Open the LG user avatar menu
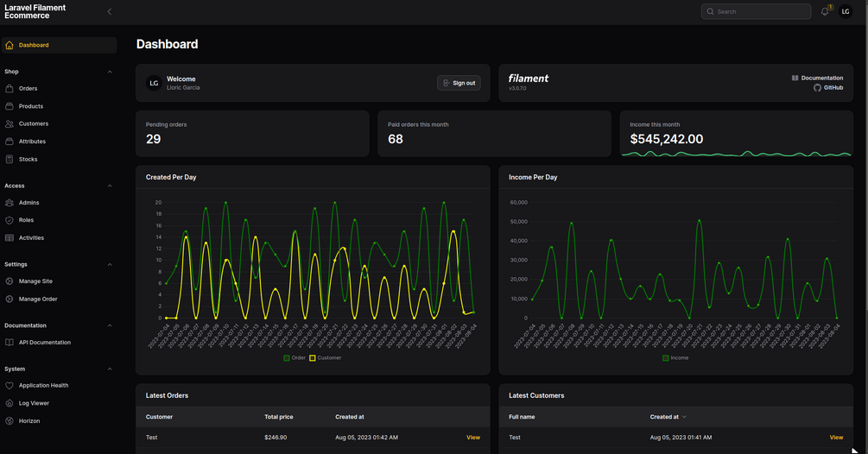868x454 pixels. pyautogui.click(x=846, y=11)
